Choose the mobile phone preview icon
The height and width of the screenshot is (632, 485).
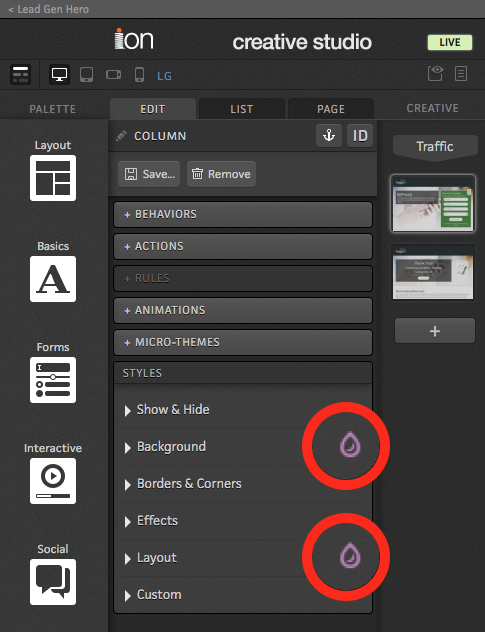click(x=139, y=75)
